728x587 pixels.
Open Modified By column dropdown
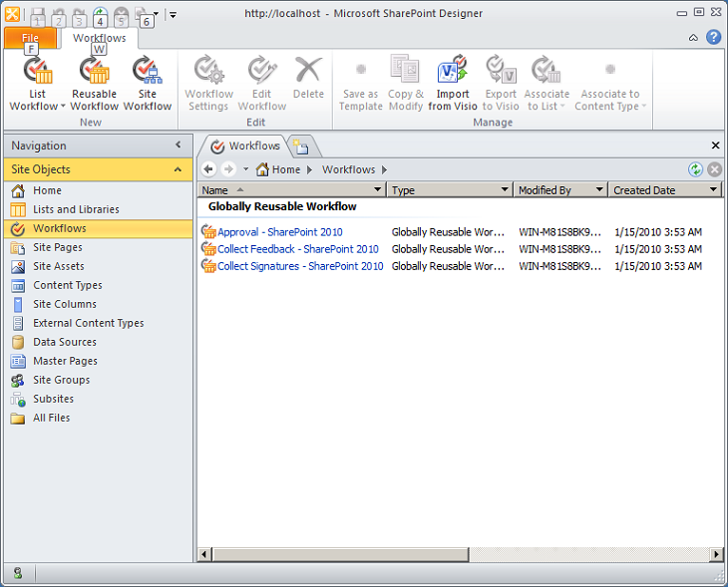[599, 189]
